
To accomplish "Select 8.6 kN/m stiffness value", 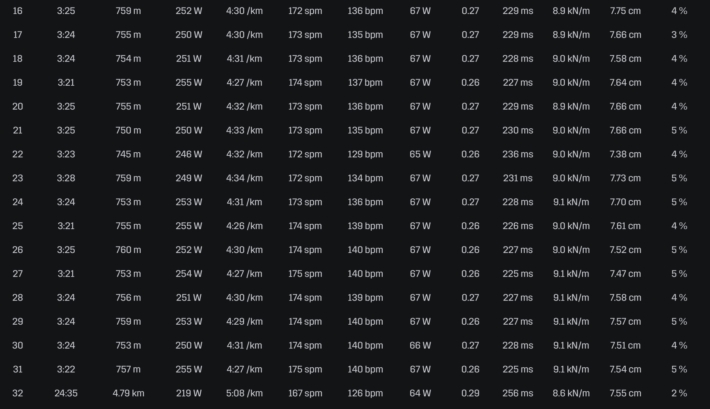I will tap(571, 393).
